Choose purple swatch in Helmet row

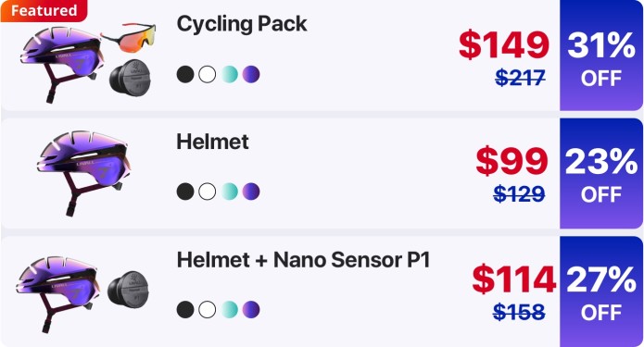pyautogui.click(x=251, y=192)
